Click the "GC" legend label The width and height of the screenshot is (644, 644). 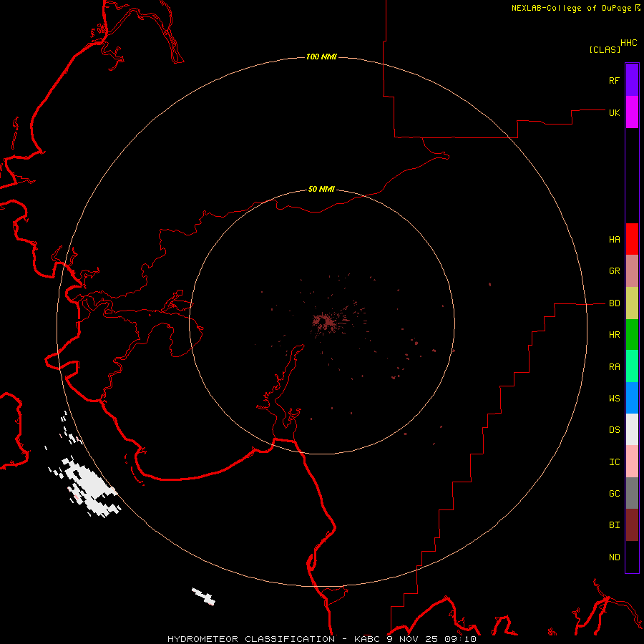point(614,494)
